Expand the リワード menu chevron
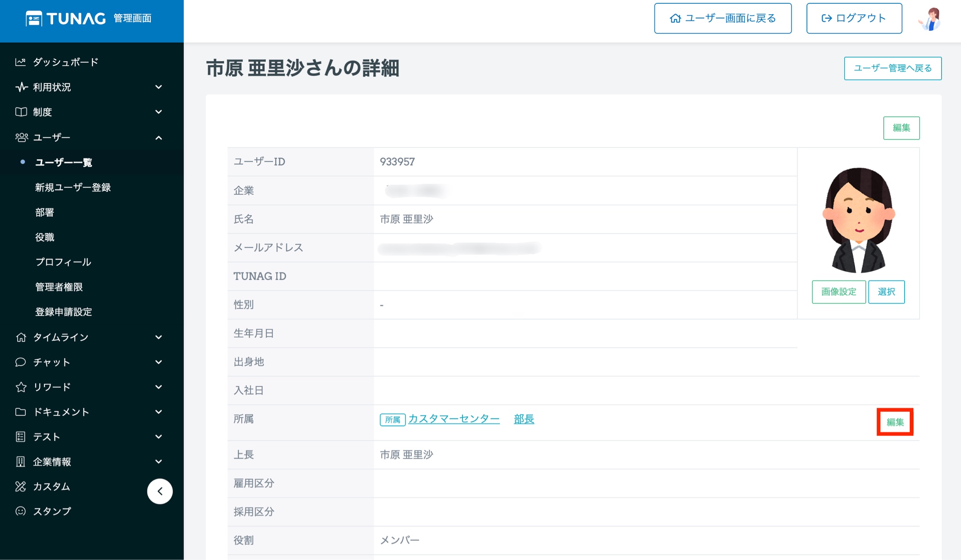961x560 pixels. 159,387
